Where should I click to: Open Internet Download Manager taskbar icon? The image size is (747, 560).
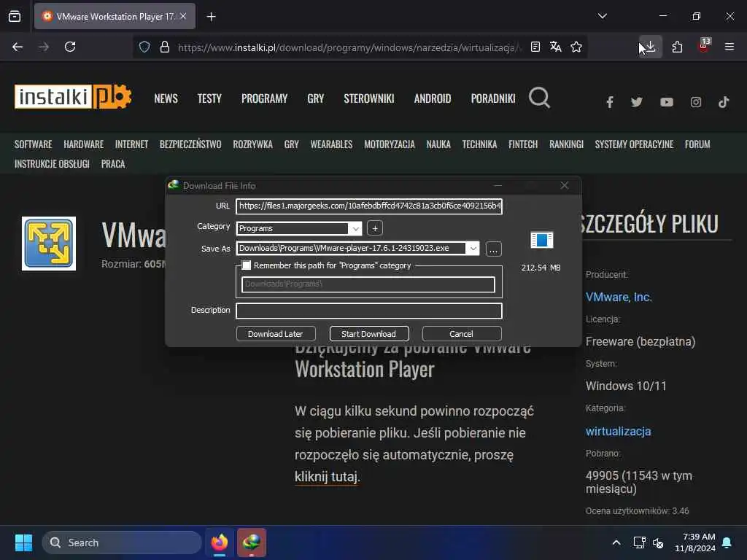click(252, 542)
